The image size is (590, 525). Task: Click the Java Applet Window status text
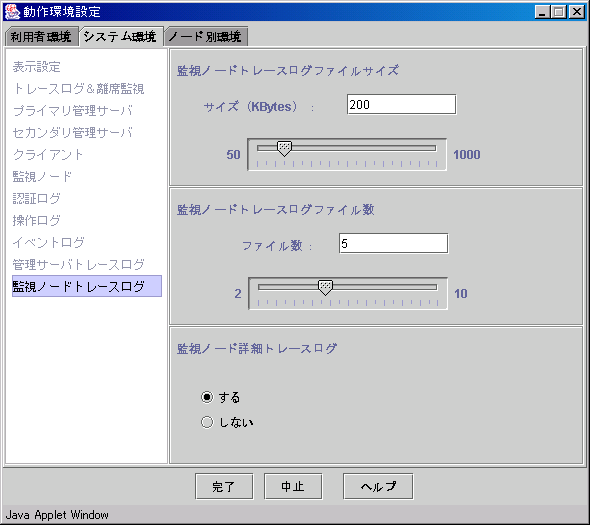coord(57,514)
